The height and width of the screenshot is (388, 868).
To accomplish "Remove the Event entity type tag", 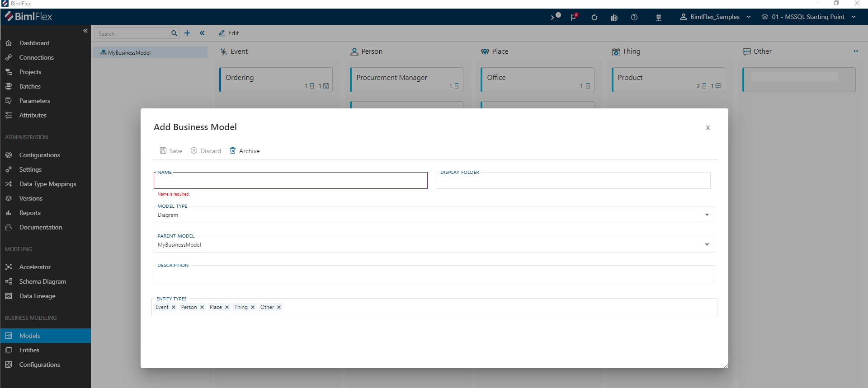I will 174,307.
